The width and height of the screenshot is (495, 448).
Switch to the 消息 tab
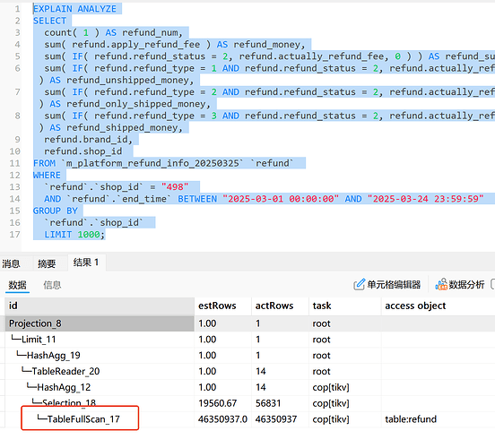point(12,263)
